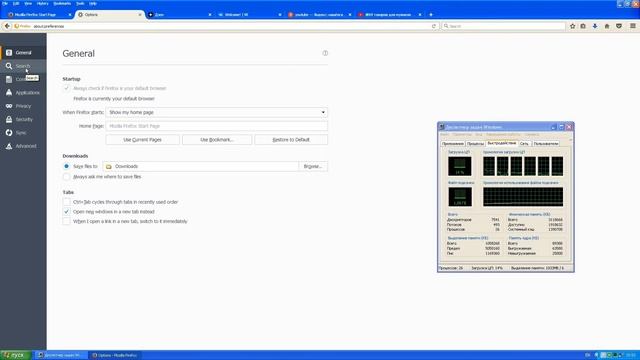Open the Downloads arrow icon in toolbar

pos(595,26)
